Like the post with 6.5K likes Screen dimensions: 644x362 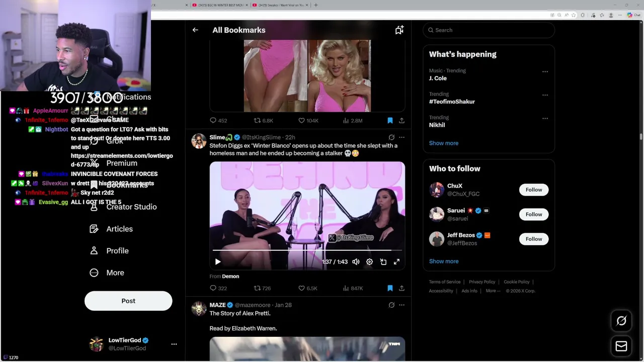pyautogui.click(x=308, y=288)
